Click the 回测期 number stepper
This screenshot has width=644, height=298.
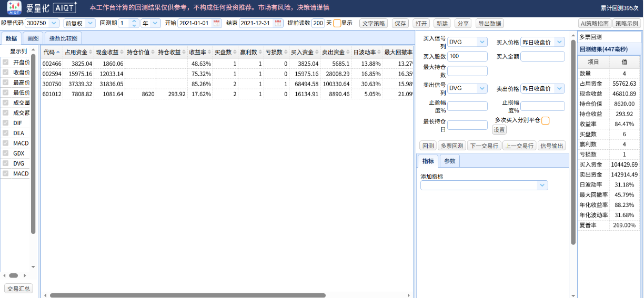[134, 23]
